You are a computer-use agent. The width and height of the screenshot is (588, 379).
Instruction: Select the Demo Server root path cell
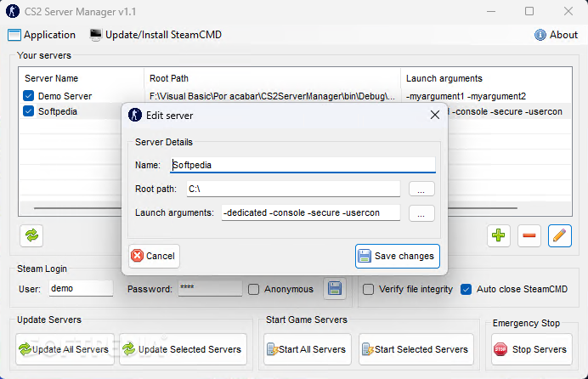click(x=272, y=96)
